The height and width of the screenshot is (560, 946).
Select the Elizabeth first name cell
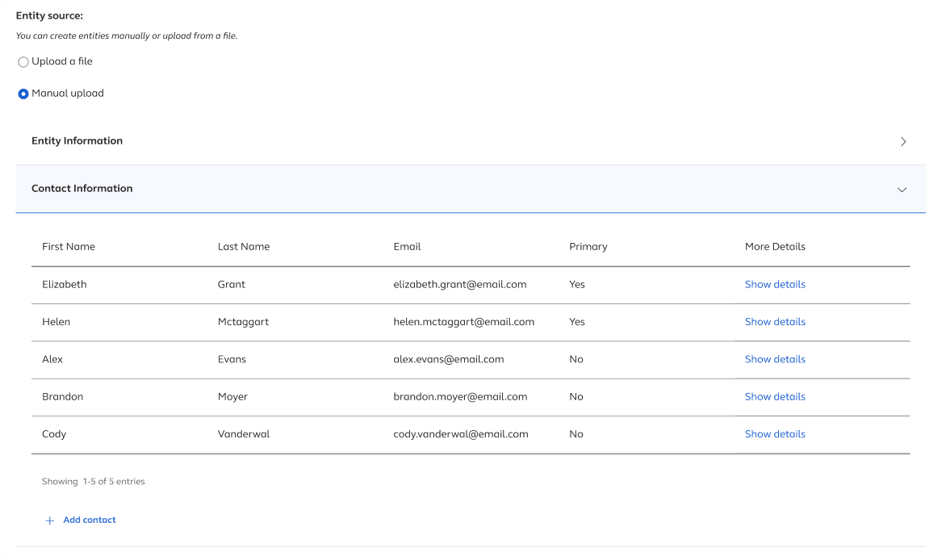click(65, 284)
